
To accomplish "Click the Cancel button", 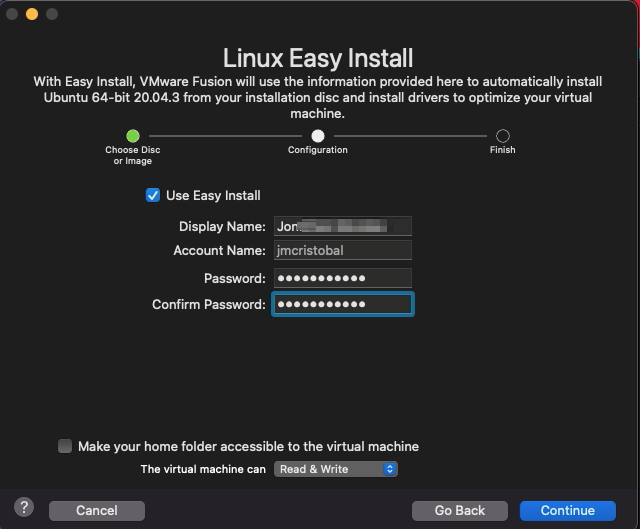I will click(97, 511).
